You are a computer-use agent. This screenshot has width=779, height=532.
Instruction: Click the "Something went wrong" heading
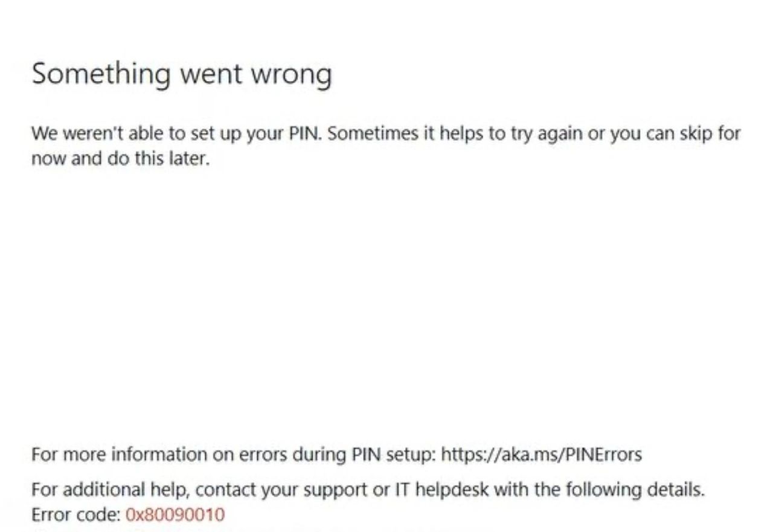(181, 74)
